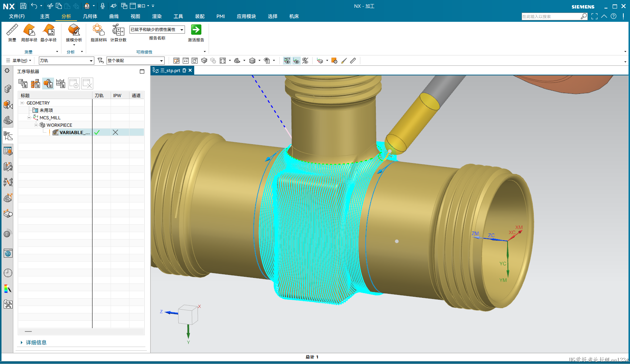Open the report name dropdown 已赋予和缺少的惯性属性

157,30
